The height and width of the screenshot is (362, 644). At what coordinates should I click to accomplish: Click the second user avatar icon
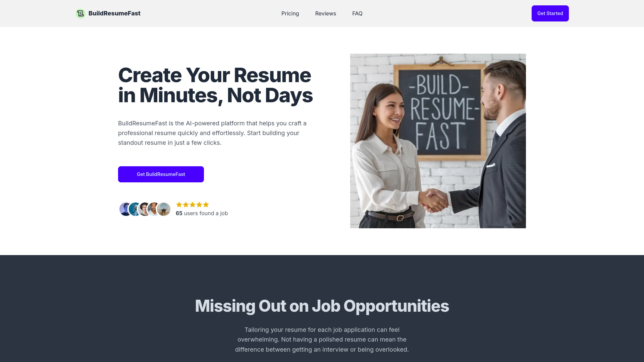point(135,209)
